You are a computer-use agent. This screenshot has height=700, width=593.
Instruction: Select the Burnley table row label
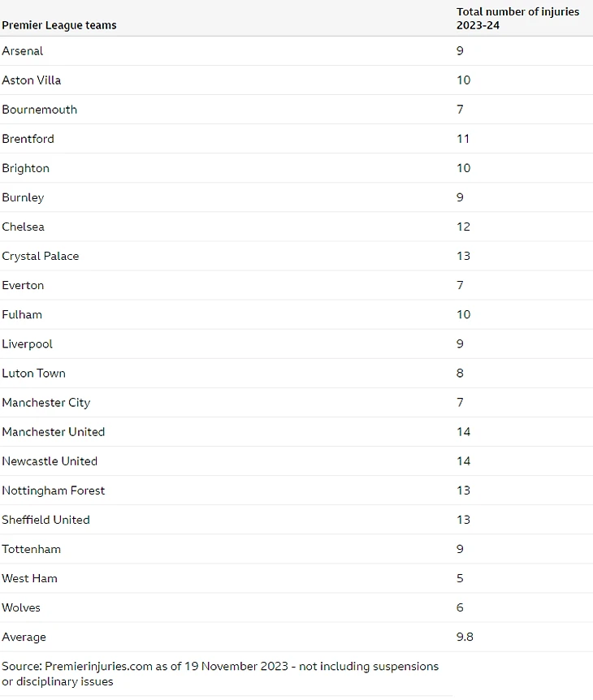tap(23, 197)
